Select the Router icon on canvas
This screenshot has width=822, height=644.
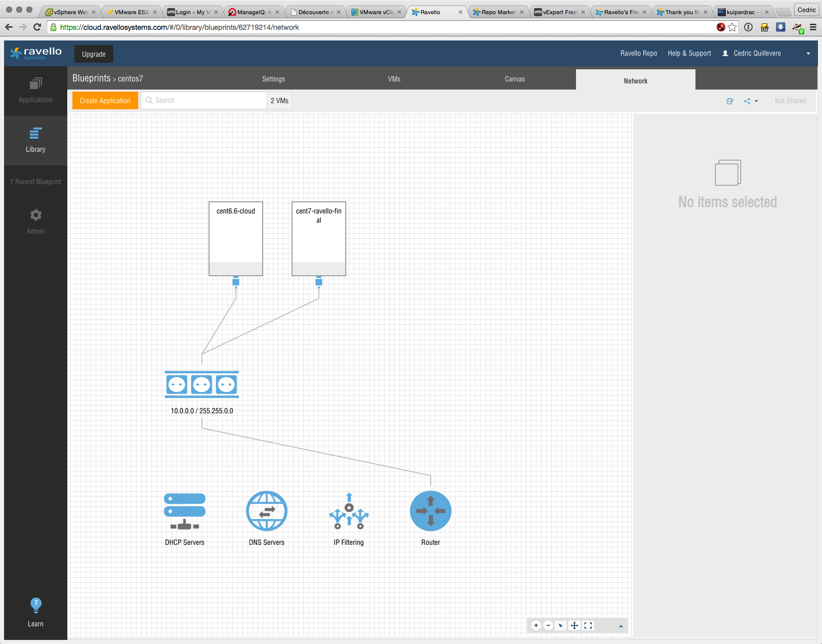(x=430, y=511)
